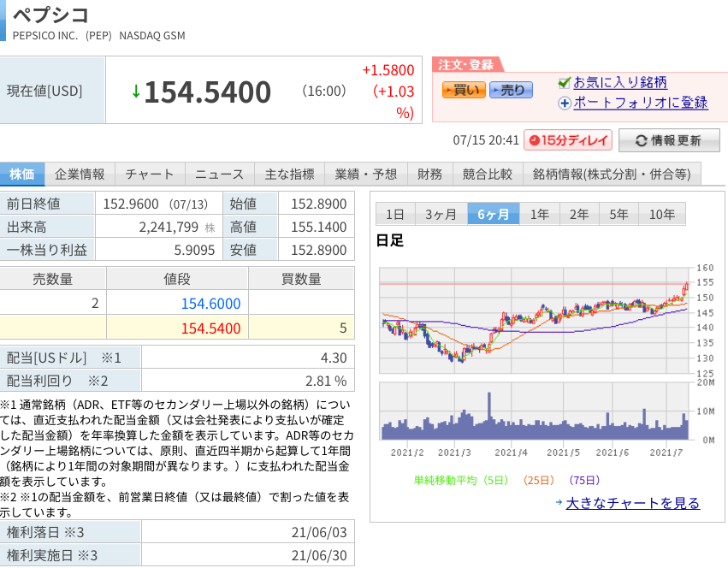Screen dimensions: 728x568
Task: Click the blue plus icon for portfolio
Action: pyautogui.click(x=564, y=104)
